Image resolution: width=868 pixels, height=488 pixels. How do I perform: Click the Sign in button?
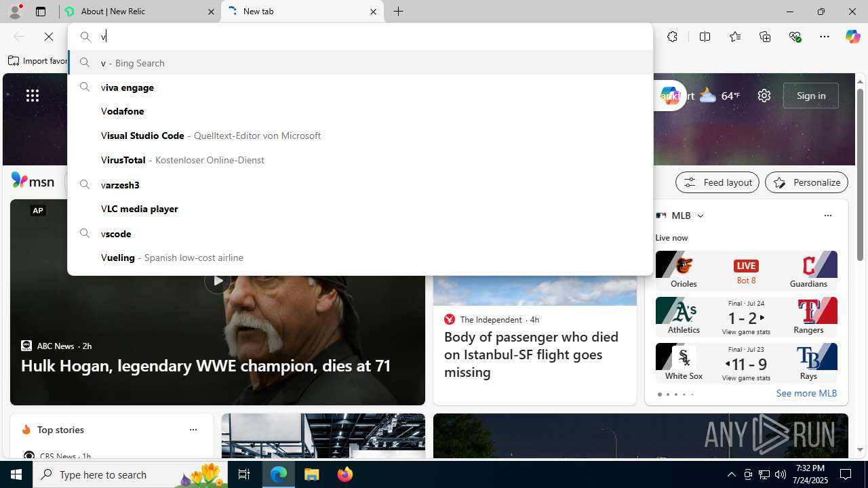click(x=811, y=96)
